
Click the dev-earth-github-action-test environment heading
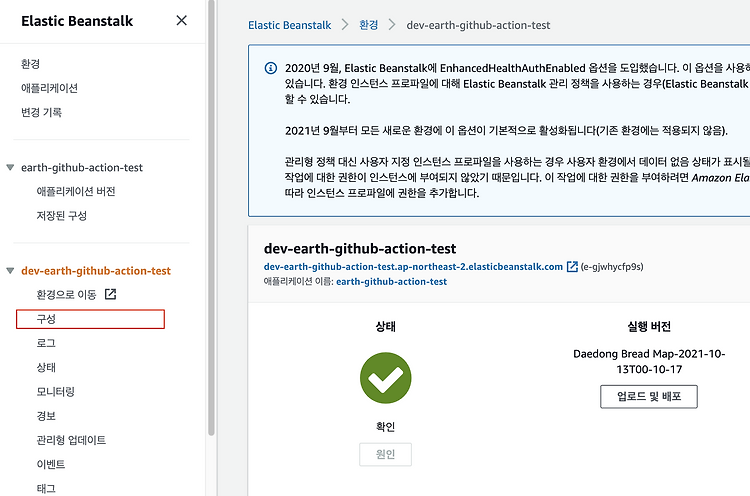click(x=360, y=249)
